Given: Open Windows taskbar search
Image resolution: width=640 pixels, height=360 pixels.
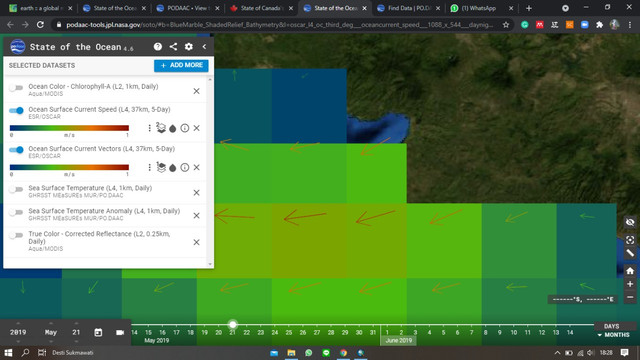Looking at the screenshot, I should [25, 353].
